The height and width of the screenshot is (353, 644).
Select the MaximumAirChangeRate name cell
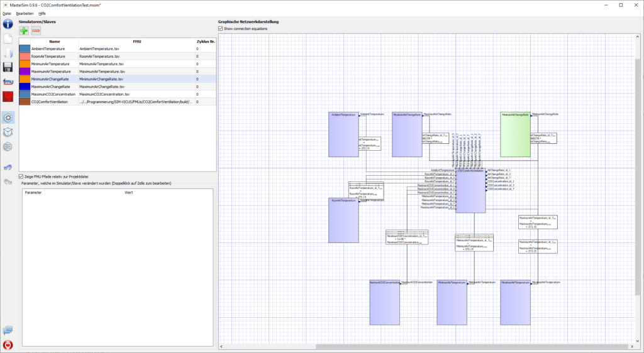[x=54, y=87]
